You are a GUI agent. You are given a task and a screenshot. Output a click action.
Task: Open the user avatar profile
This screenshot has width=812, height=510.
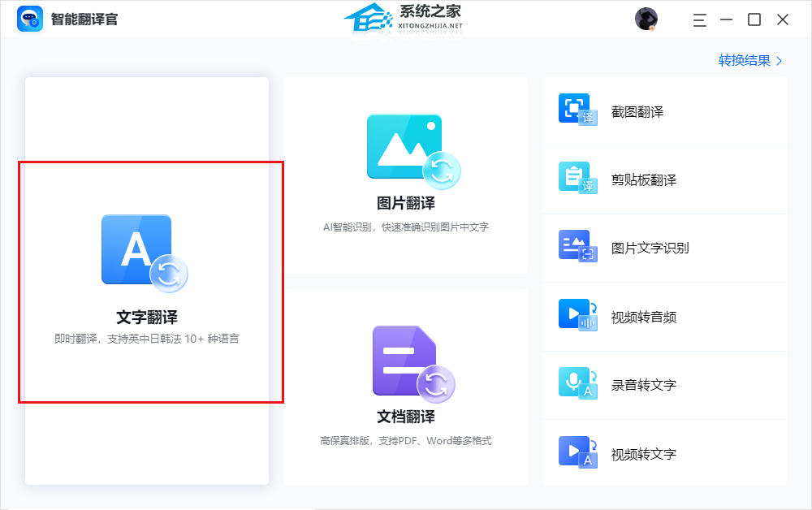[x=646, y=19]
